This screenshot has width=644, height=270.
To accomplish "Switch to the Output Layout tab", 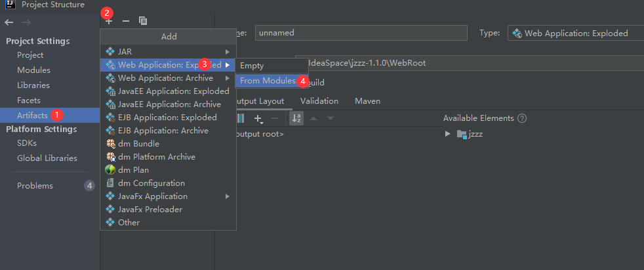I will tap(259, 101).
